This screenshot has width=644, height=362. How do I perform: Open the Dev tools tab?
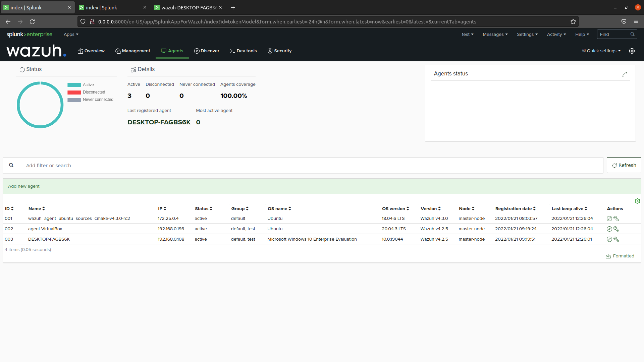point(244,51)
